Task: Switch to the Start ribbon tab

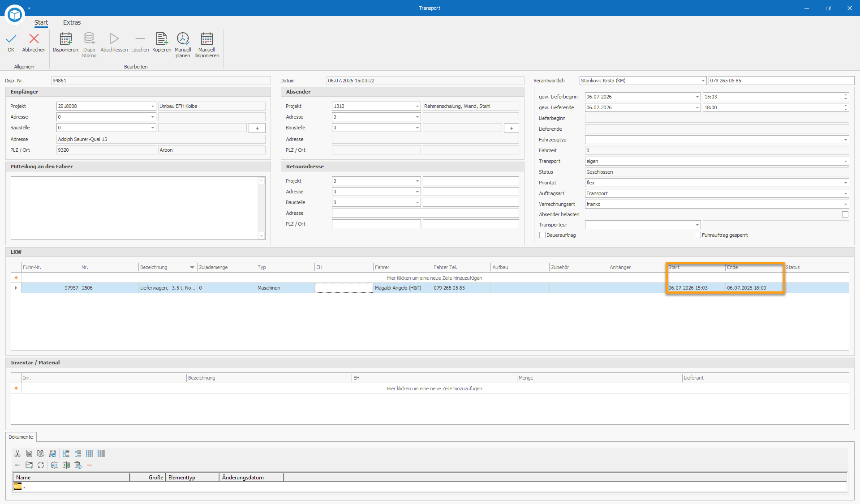Action: tap(41, 22)
